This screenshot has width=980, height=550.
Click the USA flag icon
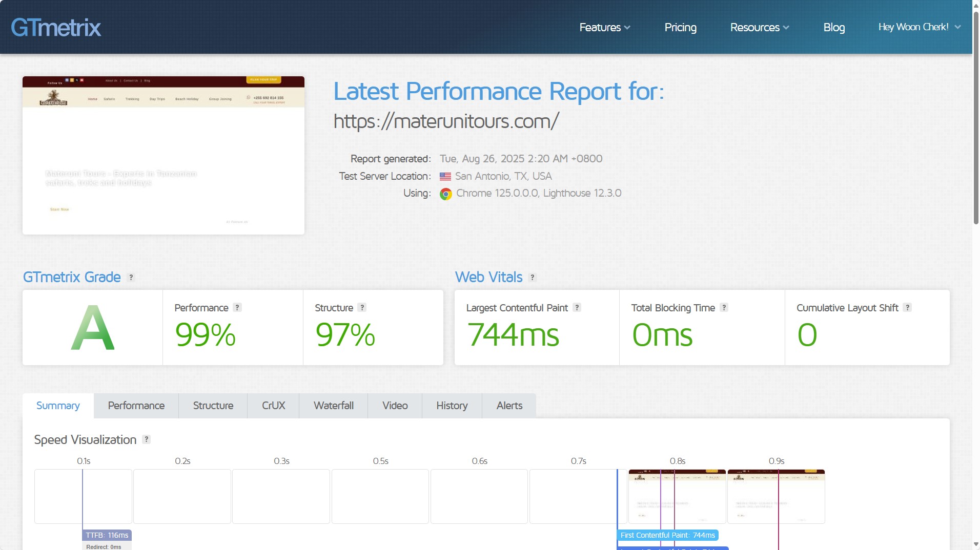pyautogui.click(x=445, y=177)
